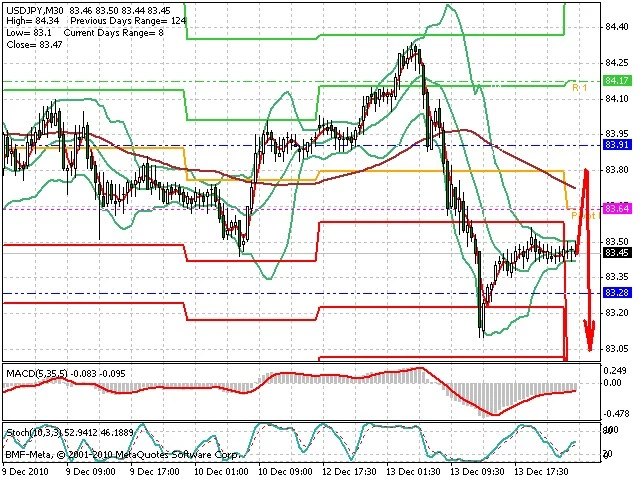Click the '9 Dec 17:00' time label
This screenshot has height=480, width=640.
(155, 471)
